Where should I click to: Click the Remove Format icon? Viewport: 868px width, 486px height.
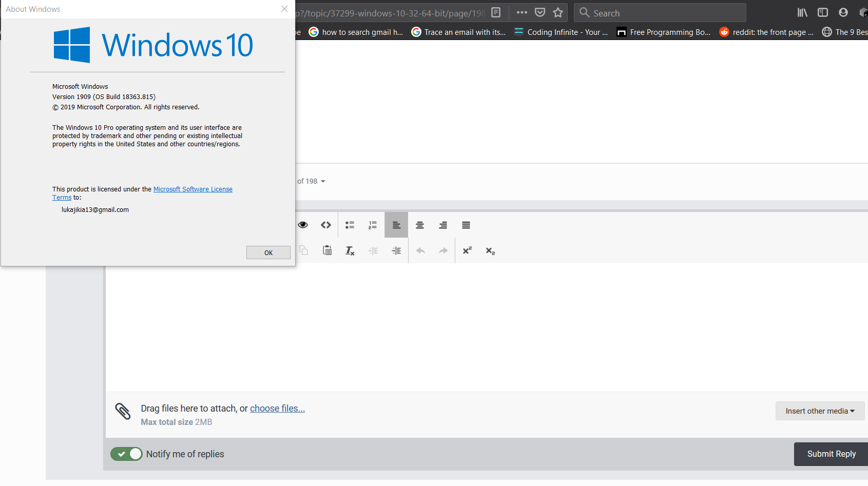(x=350, y=250)
